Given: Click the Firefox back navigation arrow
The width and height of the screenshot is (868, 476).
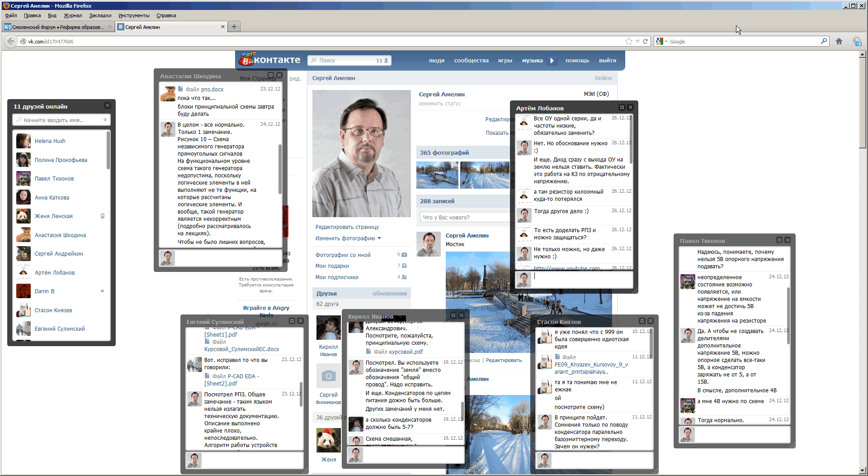Looking at the screenshot, I should click(x=10, y=41).
